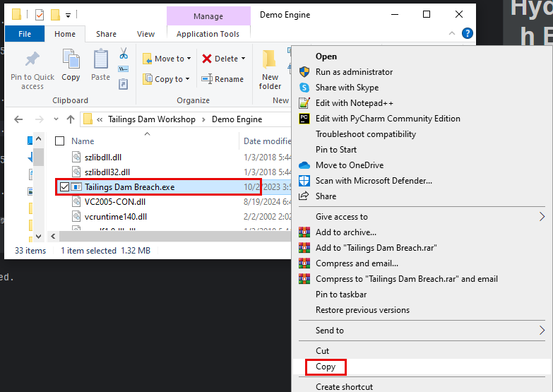This screenshot has width=553, height=392.
Task: Click the ribbon Paste clipboard icon
Action: [101, 59]
